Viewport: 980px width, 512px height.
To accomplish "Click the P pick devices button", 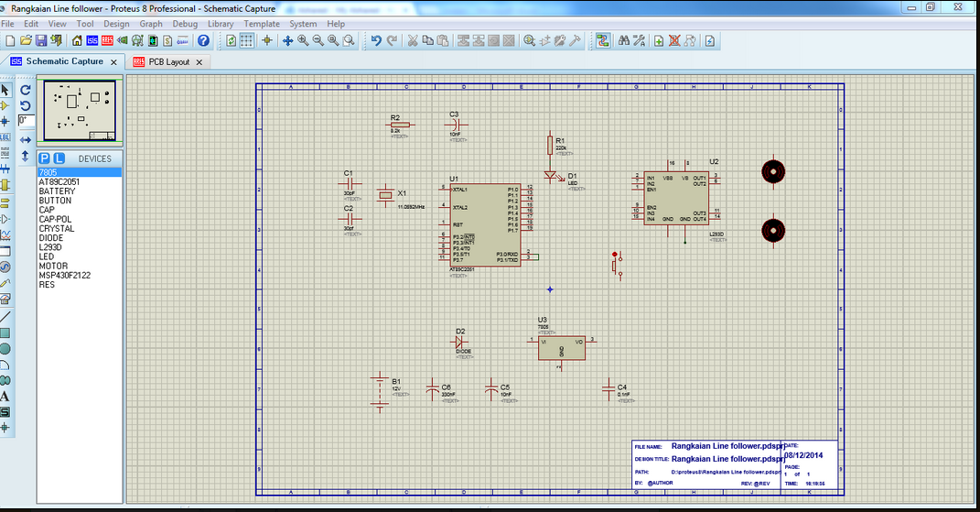I will (44, 158).
